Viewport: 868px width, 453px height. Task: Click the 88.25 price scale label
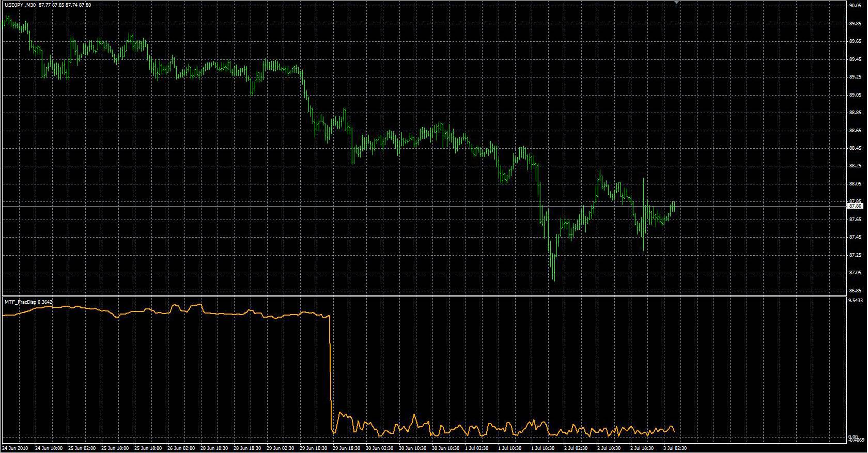click(855, 166)
